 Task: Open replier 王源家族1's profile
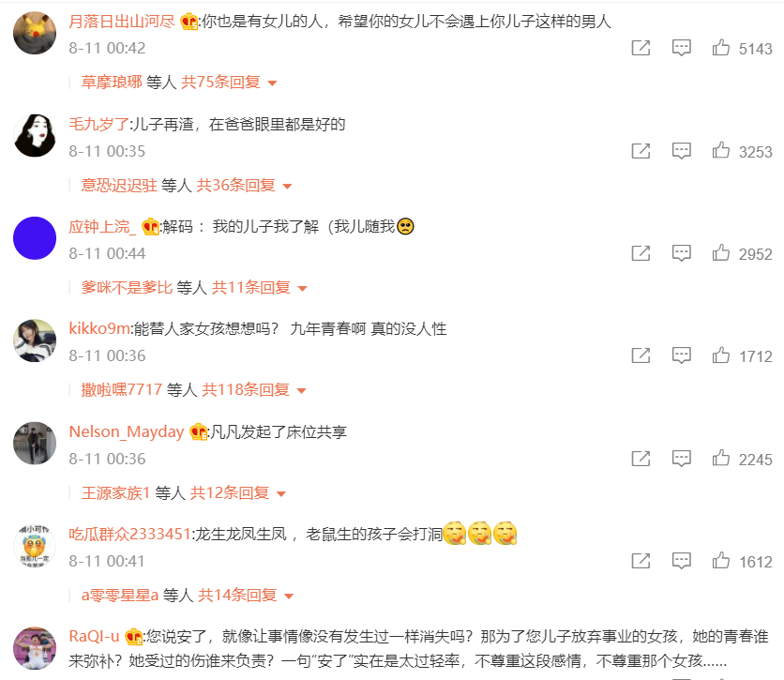click(x=115, y=493)
